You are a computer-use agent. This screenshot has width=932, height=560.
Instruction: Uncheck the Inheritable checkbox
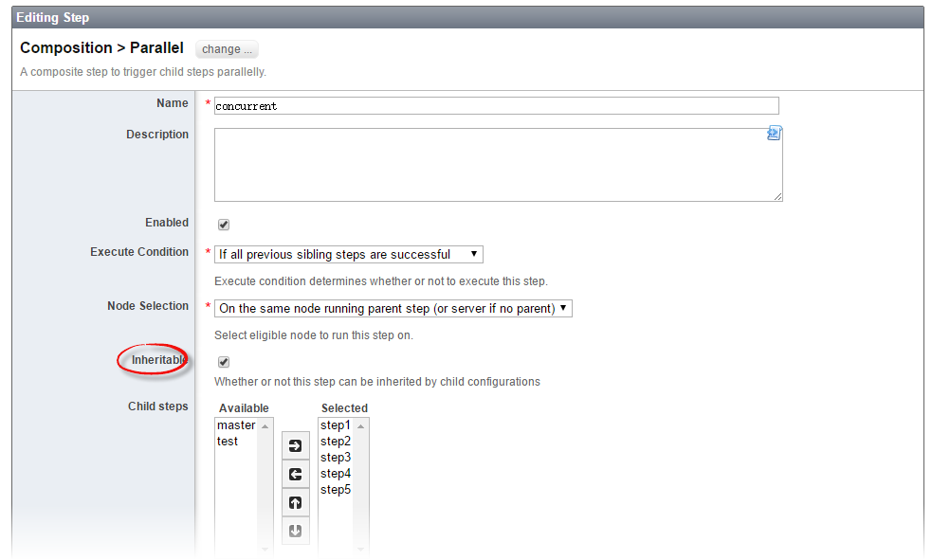coord(224,362)
